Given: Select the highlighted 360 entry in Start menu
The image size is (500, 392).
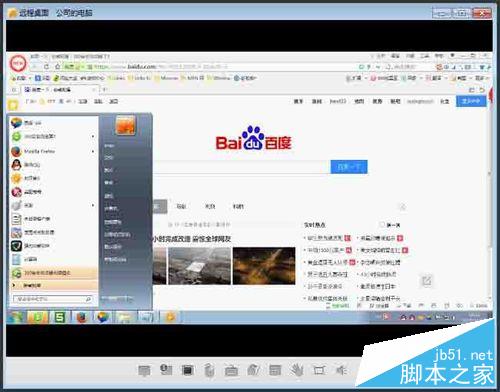Looking at the screenshot, I should click(53, 273).
